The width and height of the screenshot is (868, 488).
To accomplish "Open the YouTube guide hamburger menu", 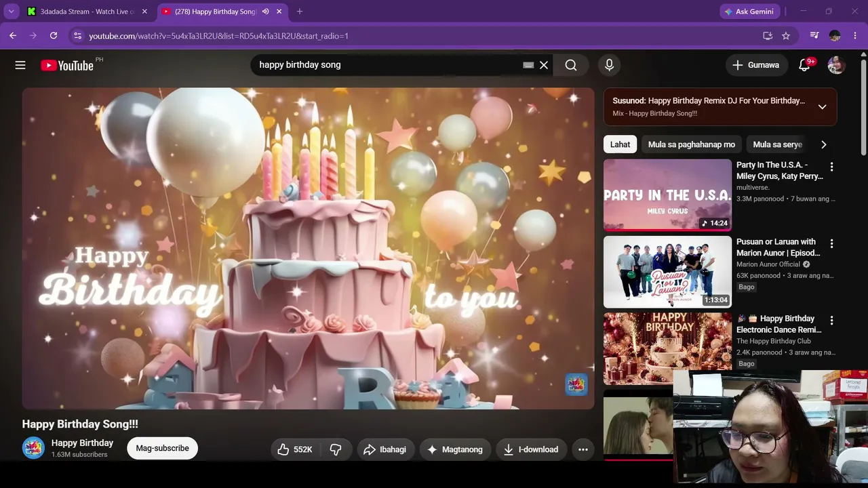I will click(20, 65).
